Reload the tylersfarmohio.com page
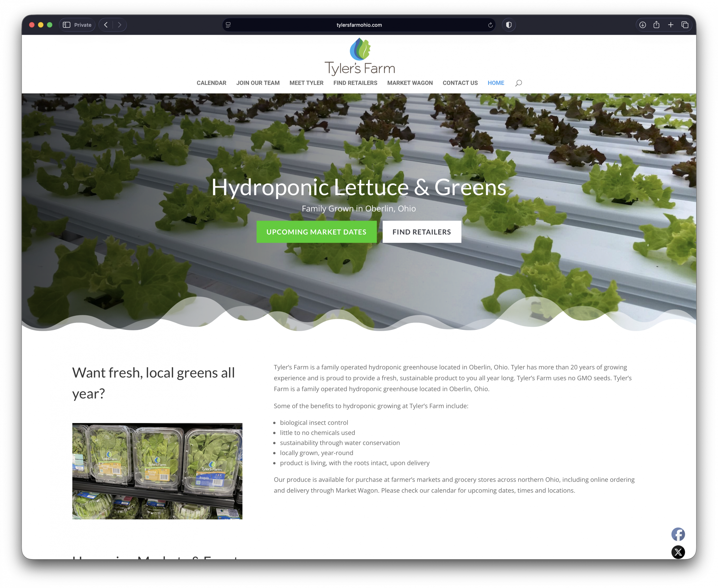Screen dimensions: 718x588 (x=490, y=25)
